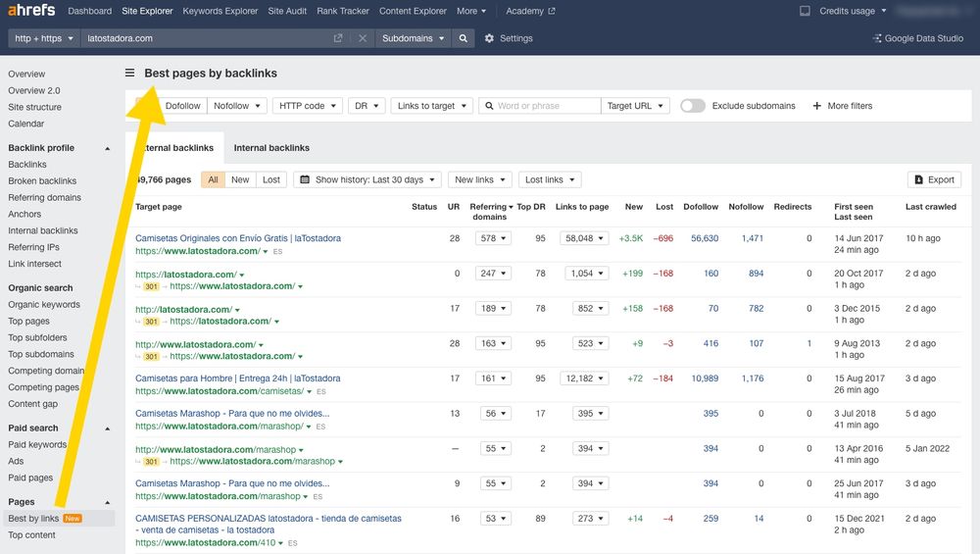Open the Subdomains mode dropdown
The width and height of the screenshot is (980, 554).
point(414,38)
